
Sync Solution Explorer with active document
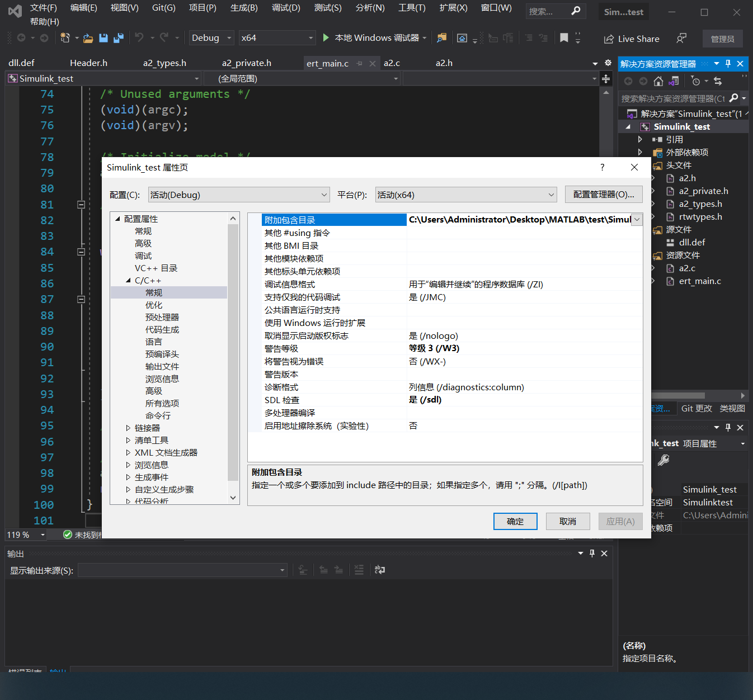coord(673,81)
